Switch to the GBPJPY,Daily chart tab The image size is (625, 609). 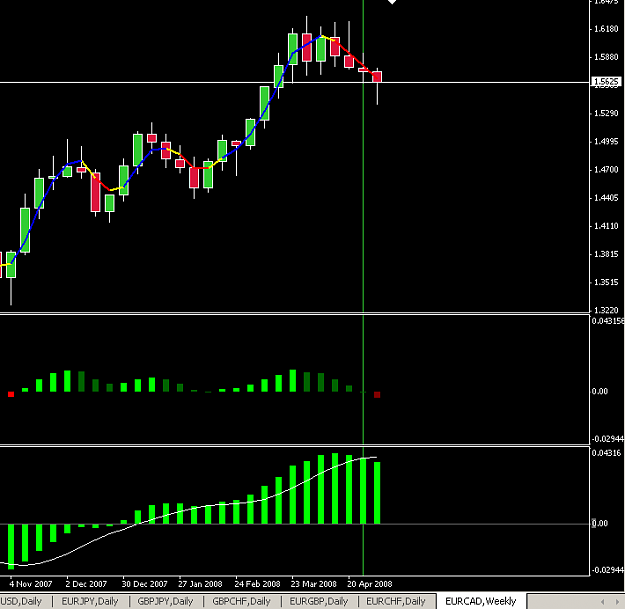click(165, 601)
